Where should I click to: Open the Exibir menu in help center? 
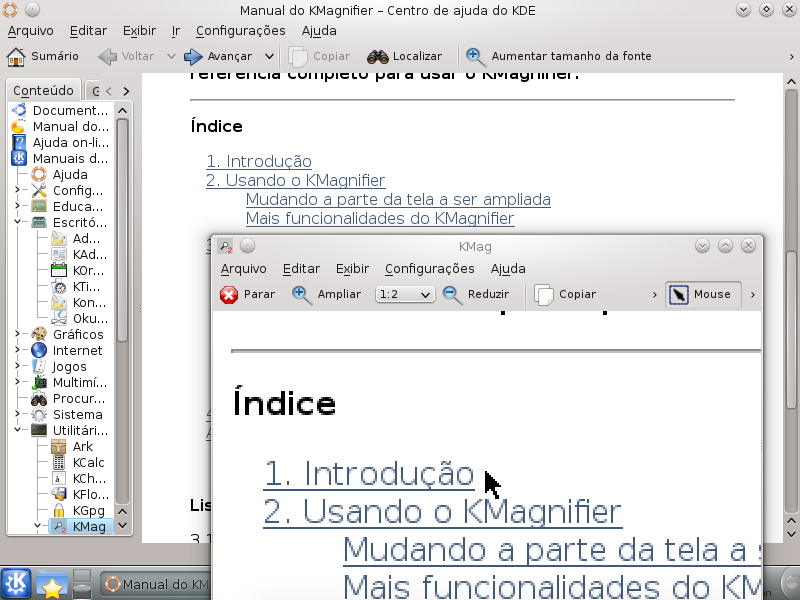139,31
